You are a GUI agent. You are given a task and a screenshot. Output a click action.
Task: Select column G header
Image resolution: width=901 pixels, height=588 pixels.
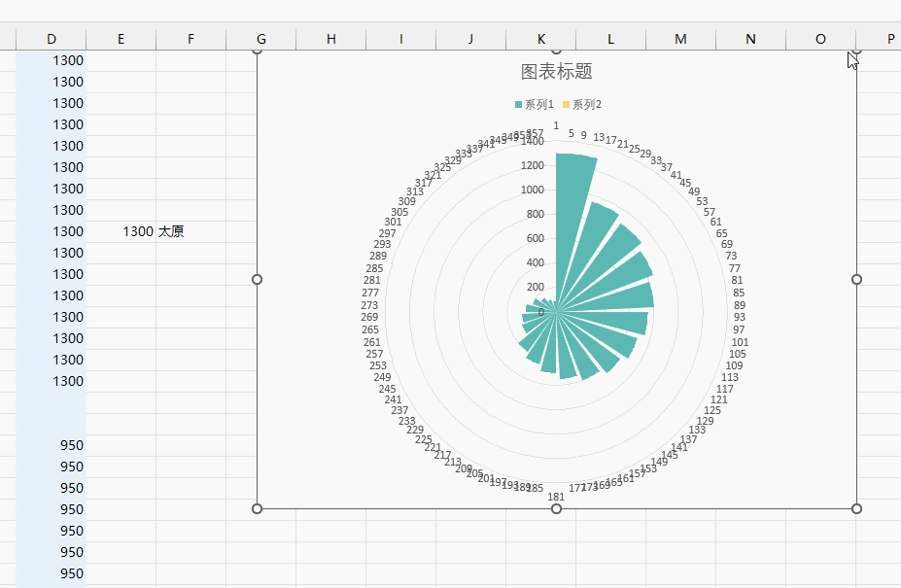[260, 39]
